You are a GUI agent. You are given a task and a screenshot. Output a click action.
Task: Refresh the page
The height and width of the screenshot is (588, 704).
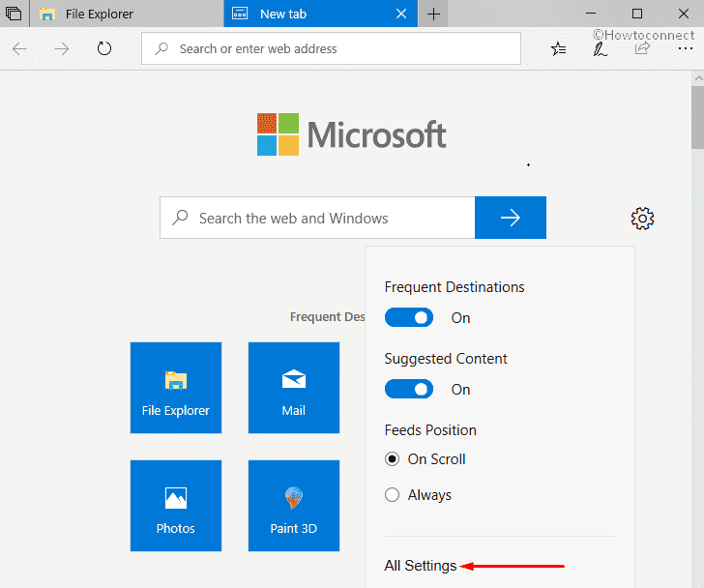click(104, 48)
